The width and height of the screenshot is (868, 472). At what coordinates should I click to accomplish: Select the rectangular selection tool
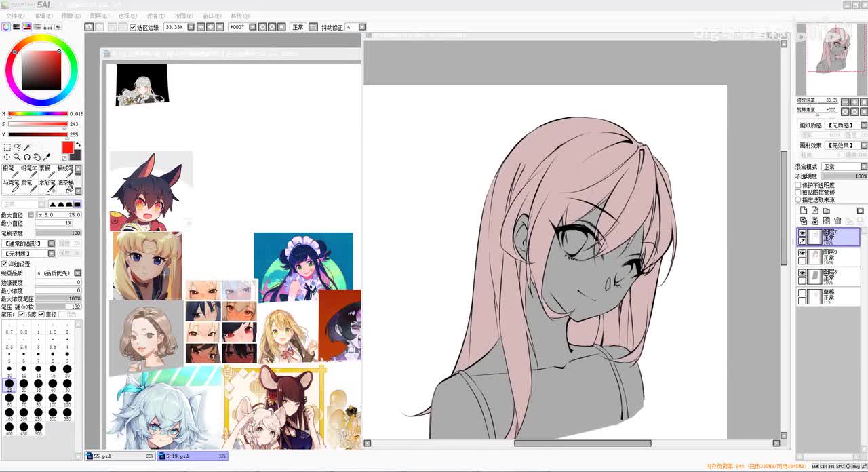point(7,147)
